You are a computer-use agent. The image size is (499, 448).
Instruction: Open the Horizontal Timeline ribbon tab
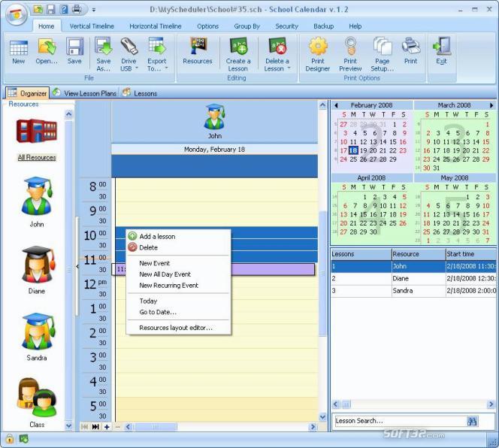point(156,26)
